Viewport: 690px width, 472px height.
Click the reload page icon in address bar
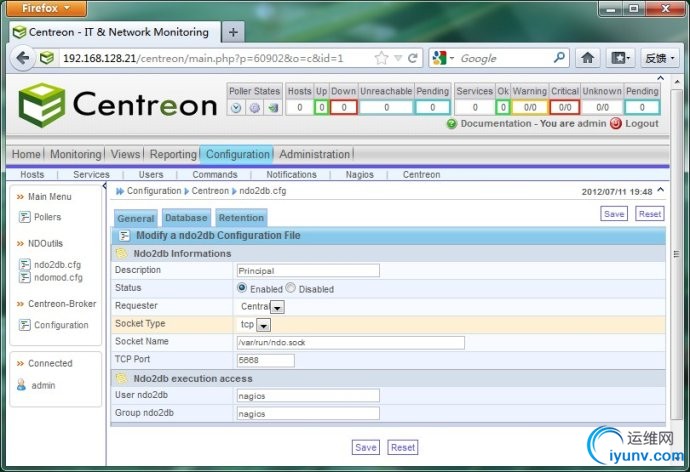click(x=413, y=58)
